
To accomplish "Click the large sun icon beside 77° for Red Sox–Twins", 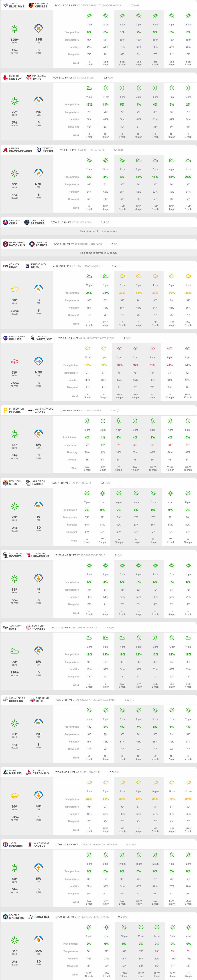I will 15,101.
